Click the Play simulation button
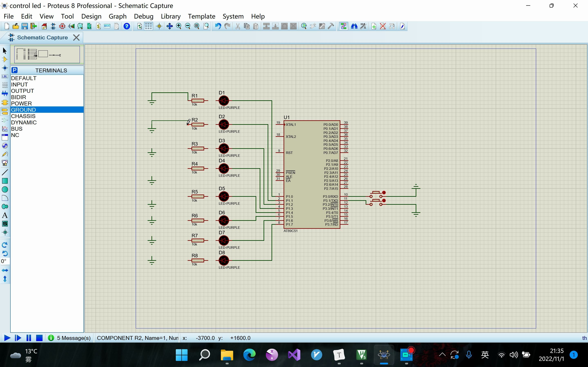The height and width of the screenshot is (367, 588). pyautogui.click(x=7, y=338)
